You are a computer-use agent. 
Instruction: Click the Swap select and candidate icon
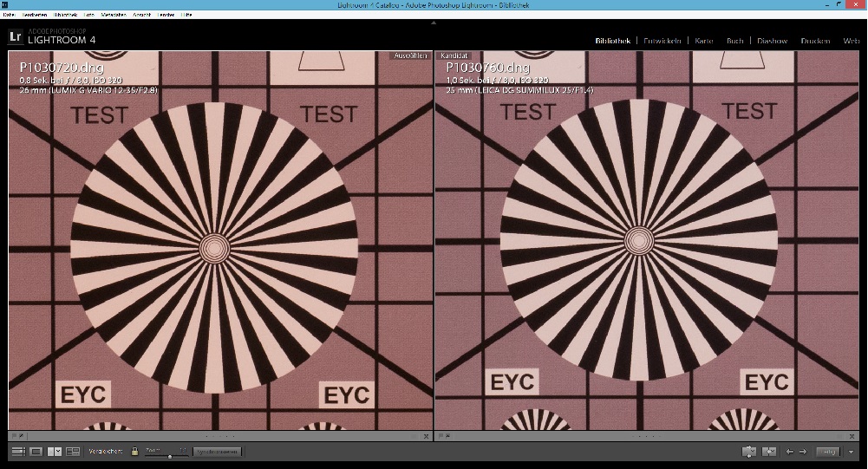click(749, 452)
